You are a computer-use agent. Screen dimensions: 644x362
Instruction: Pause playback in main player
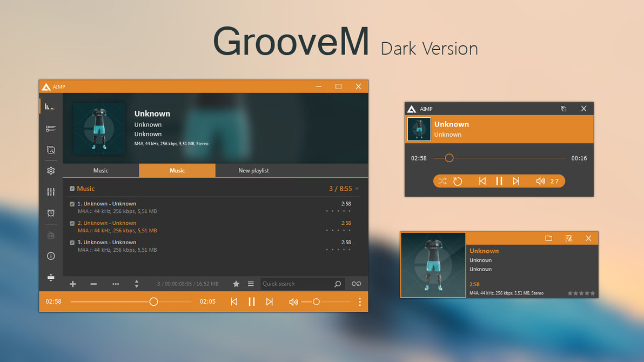tap(252, 301)
